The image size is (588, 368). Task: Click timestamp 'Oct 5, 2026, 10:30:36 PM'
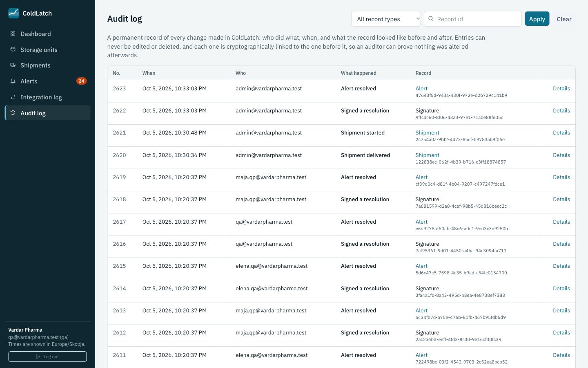174,155
